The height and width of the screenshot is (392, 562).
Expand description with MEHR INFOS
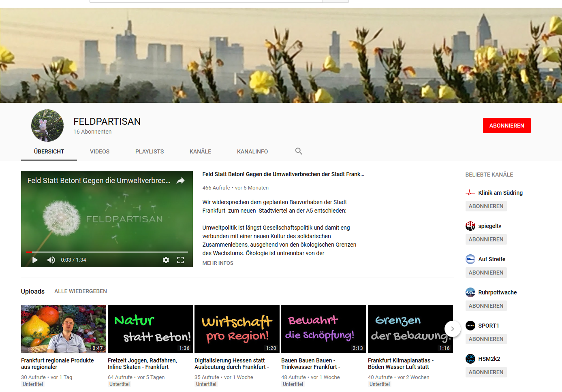click(x=218, y=263)
